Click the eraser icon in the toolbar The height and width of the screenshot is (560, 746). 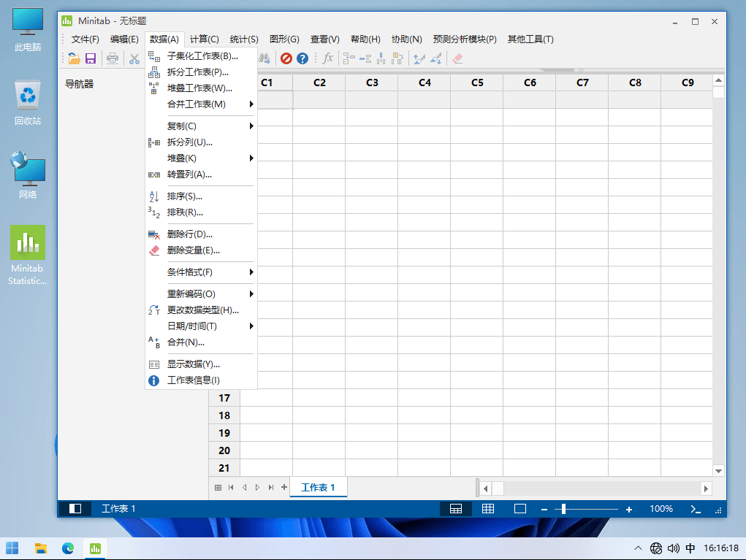click(x=457, y=58)
